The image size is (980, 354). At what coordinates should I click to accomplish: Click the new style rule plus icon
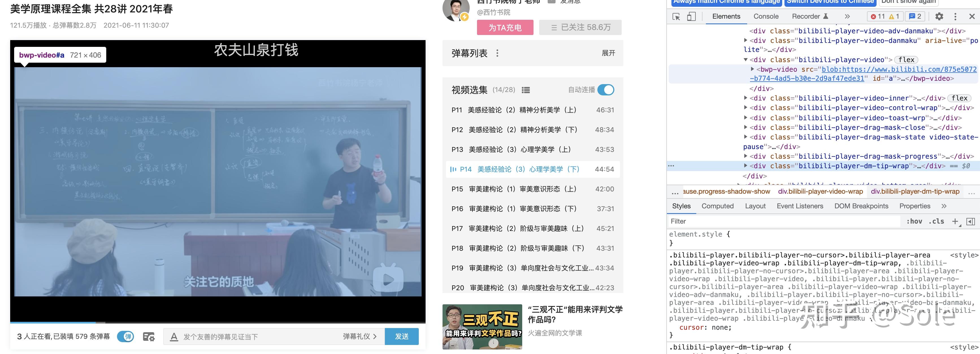point(955,221)
